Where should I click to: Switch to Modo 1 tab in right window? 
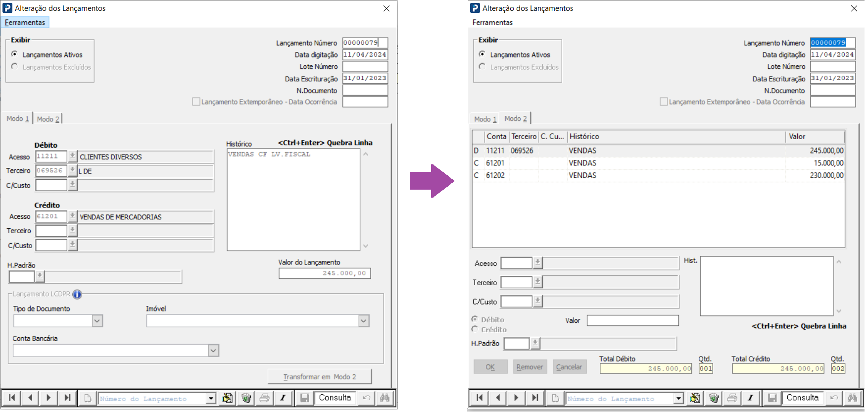[485, 119]
